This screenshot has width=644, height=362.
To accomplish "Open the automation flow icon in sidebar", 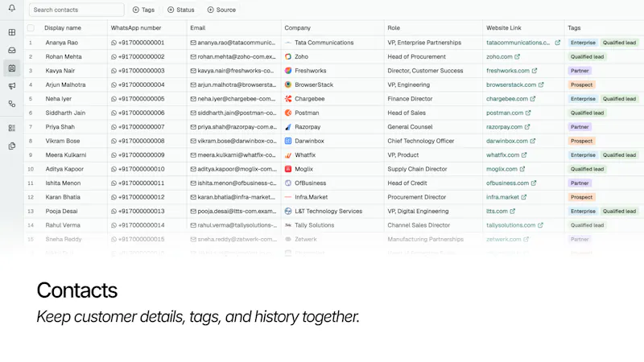I will 12,104.
